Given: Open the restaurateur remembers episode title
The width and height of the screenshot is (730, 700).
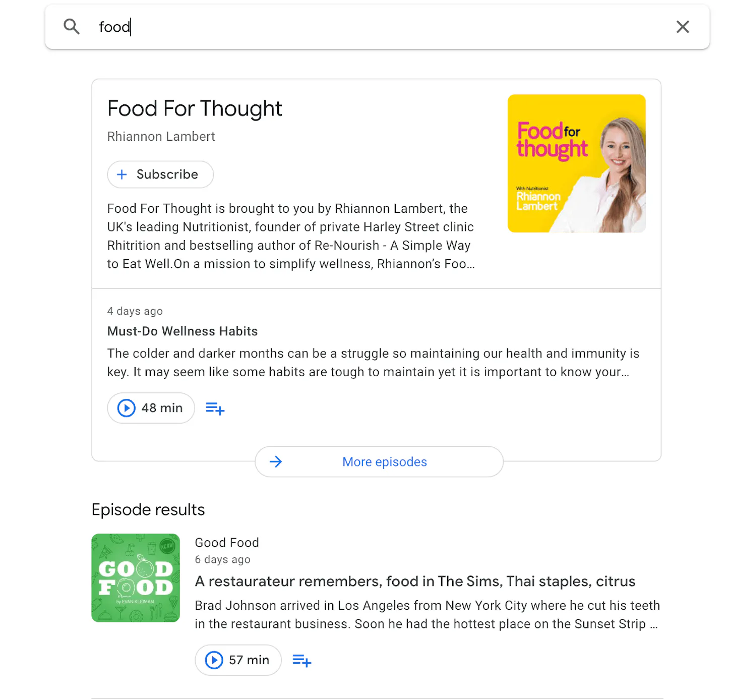Looking at the screenshot, I should pyautogui.click(x=415, y=581).
